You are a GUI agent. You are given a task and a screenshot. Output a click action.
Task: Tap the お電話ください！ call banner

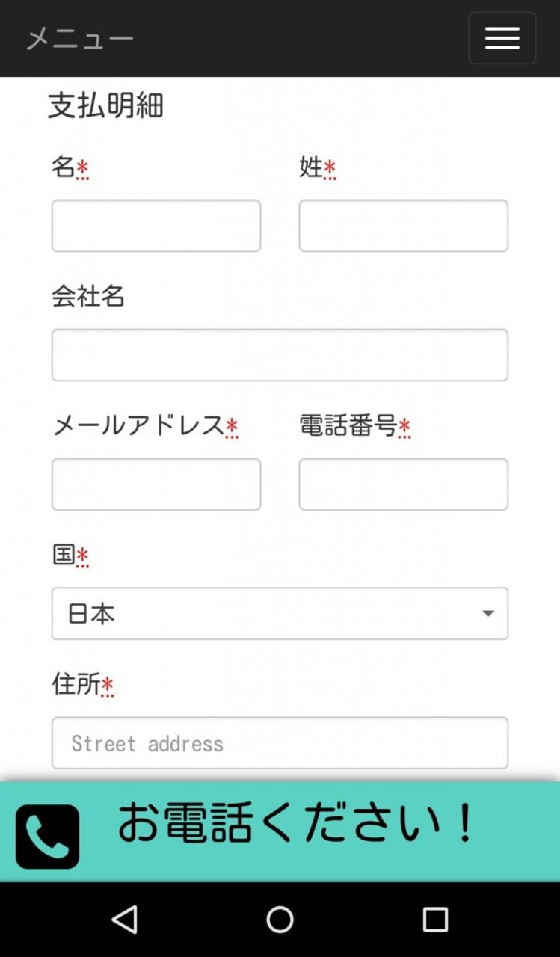click(x=296, y=824)
